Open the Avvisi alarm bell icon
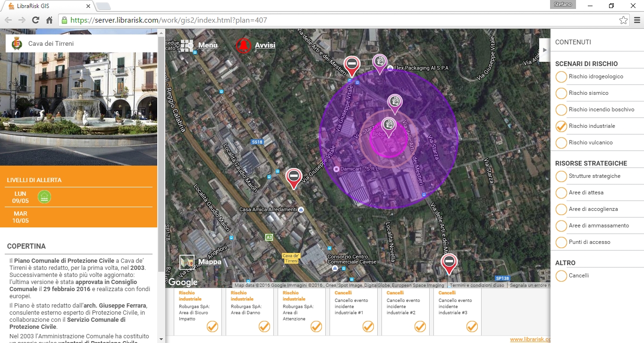 (244, 45)
